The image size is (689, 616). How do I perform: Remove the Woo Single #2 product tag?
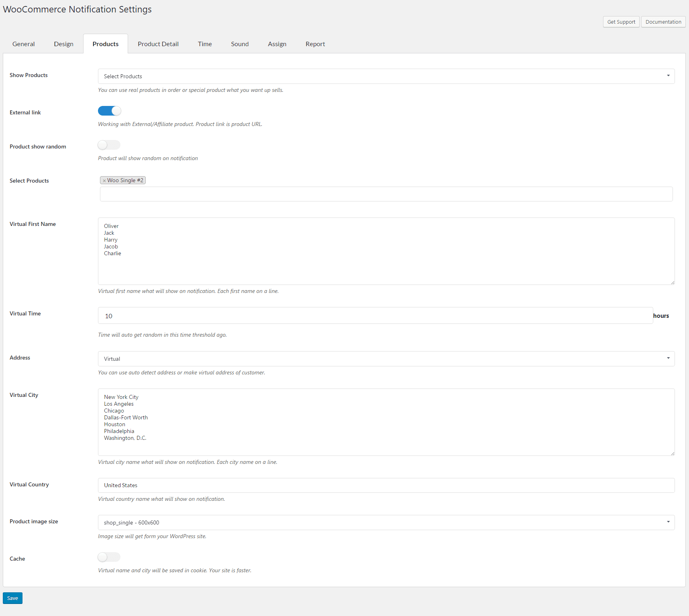tap(105, 180)
